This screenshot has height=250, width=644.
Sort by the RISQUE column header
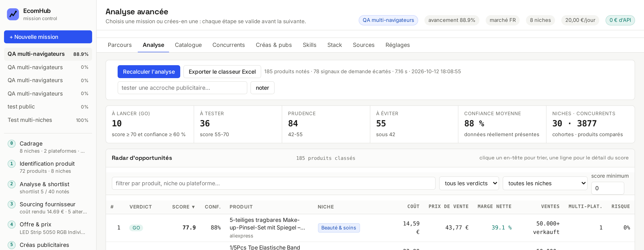(621, 207)
